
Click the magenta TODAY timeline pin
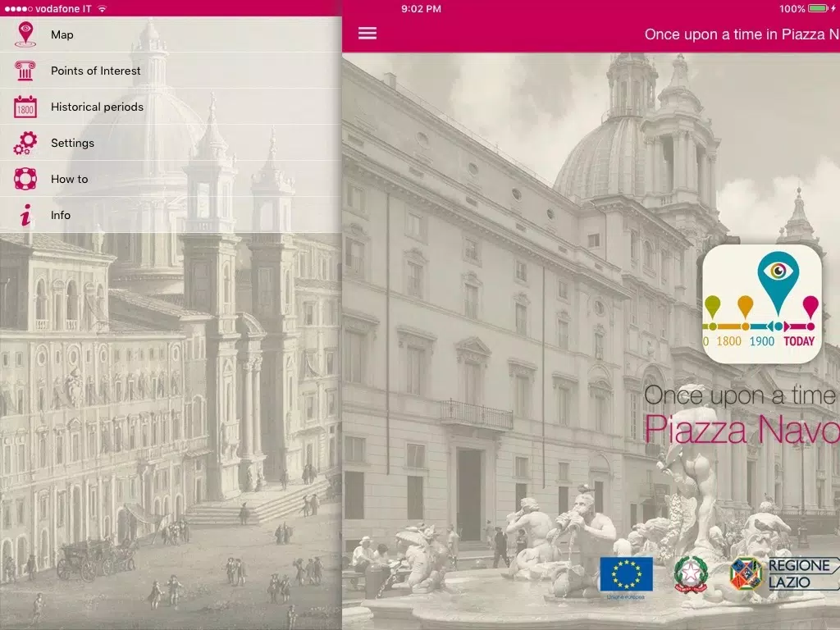(810, 308)
